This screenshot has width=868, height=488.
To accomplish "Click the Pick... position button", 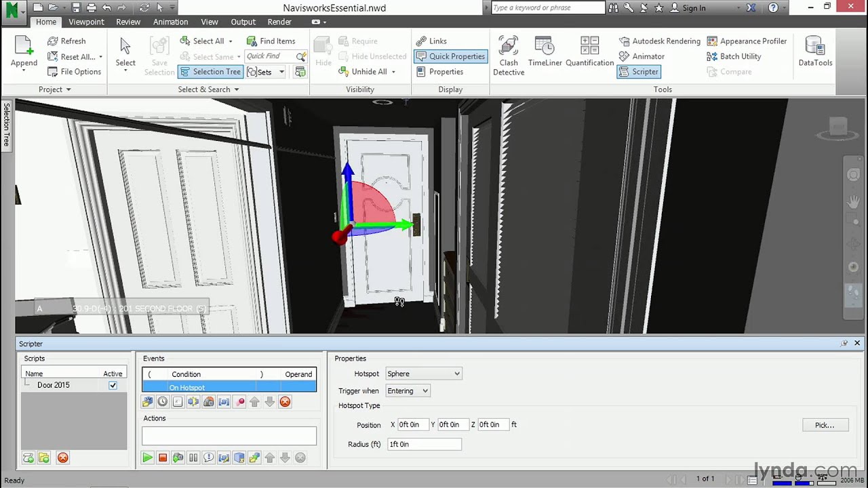I will 825,425.
